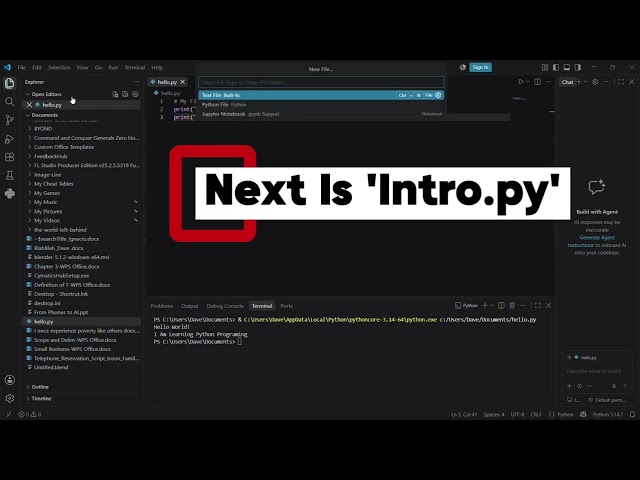Open terminal launch profile dropdown arrow

[491, 305]
